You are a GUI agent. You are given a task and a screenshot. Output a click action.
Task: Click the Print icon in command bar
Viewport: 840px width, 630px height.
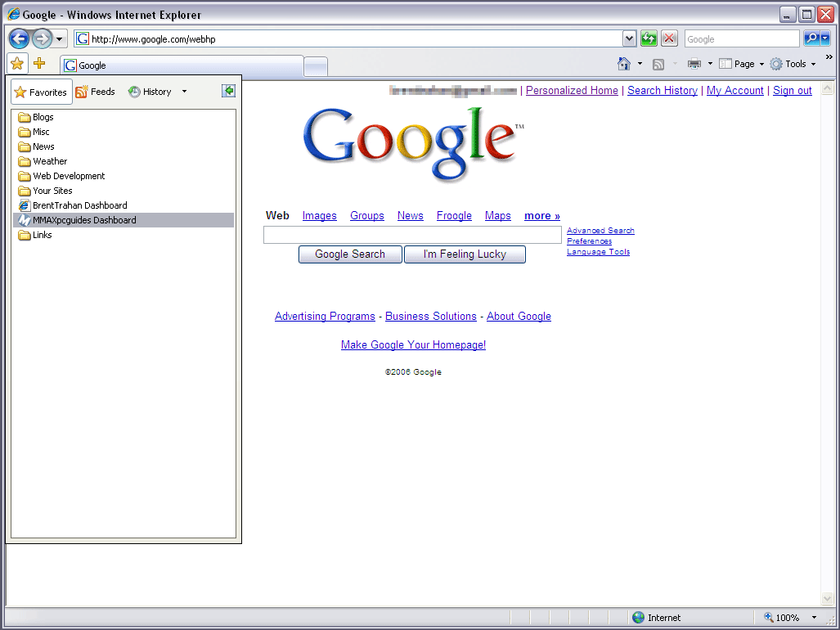[x=694, y=64]
